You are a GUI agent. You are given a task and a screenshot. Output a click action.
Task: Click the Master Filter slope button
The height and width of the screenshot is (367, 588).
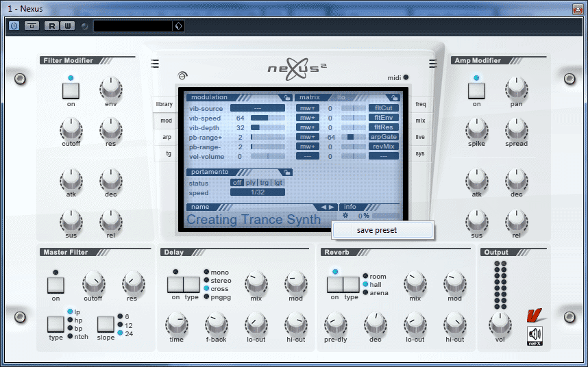(106, 325)
